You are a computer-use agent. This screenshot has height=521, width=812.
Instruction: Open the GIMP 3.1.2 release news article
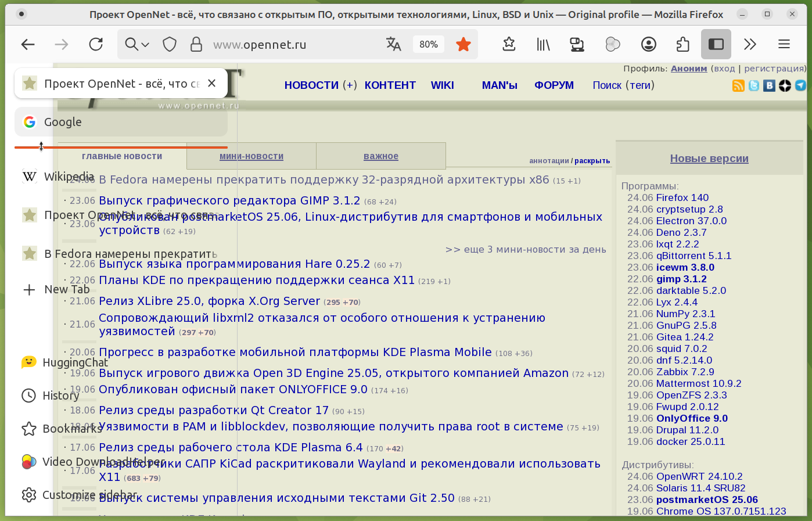[x=229, y=201]
